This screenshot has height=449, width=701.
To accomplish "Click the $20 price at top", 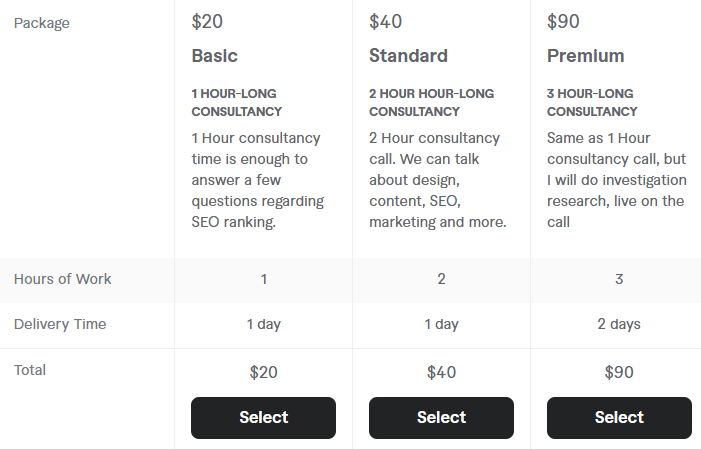I will tap(207, 21).
